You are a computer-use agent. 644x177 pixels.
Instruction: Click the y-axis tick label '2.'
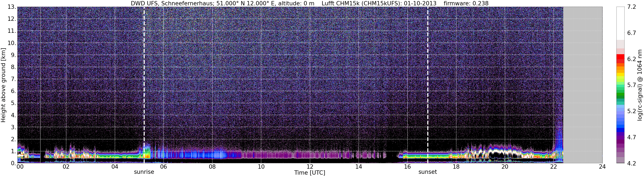[13, 139]
